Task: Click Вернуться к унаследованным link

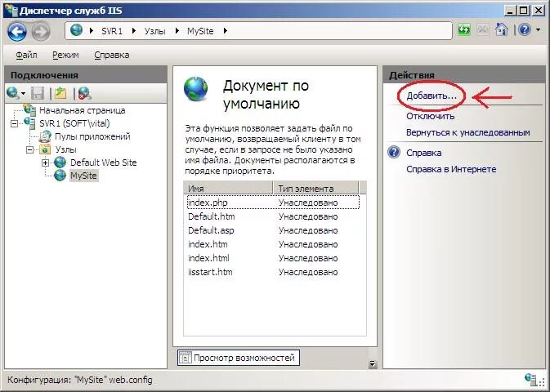Action: 468,133
